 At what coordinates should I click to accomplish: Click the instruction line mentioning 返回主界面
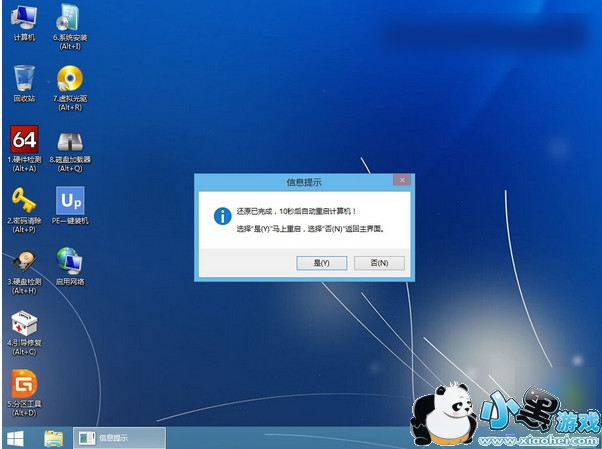click(310, 229)
